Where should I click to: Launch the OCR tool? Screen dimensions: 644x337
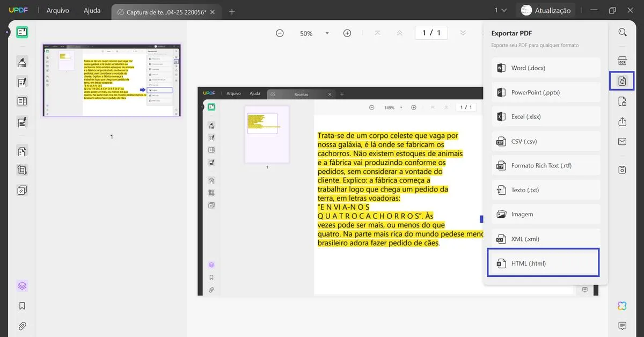pos(621,61)
